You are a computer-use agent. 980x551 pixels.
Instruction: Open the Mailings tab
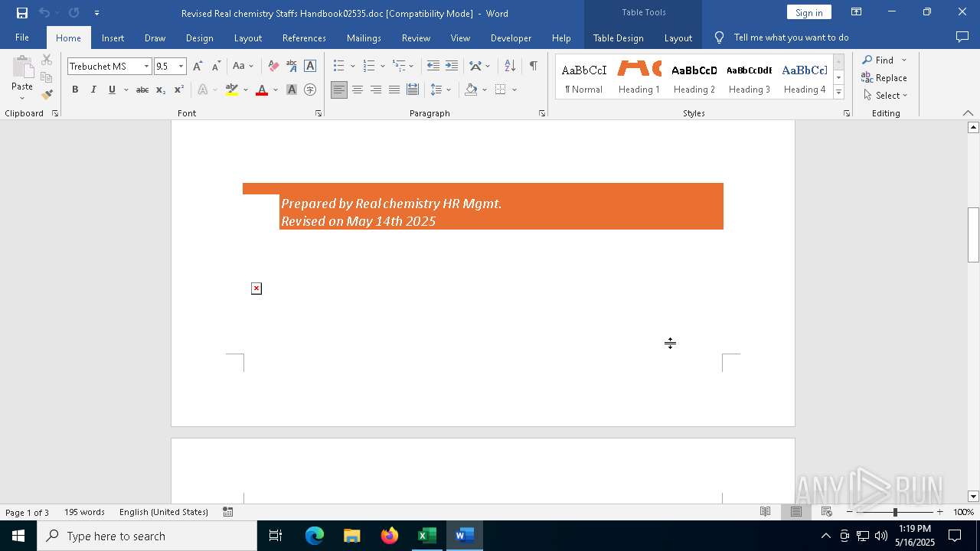364,37
